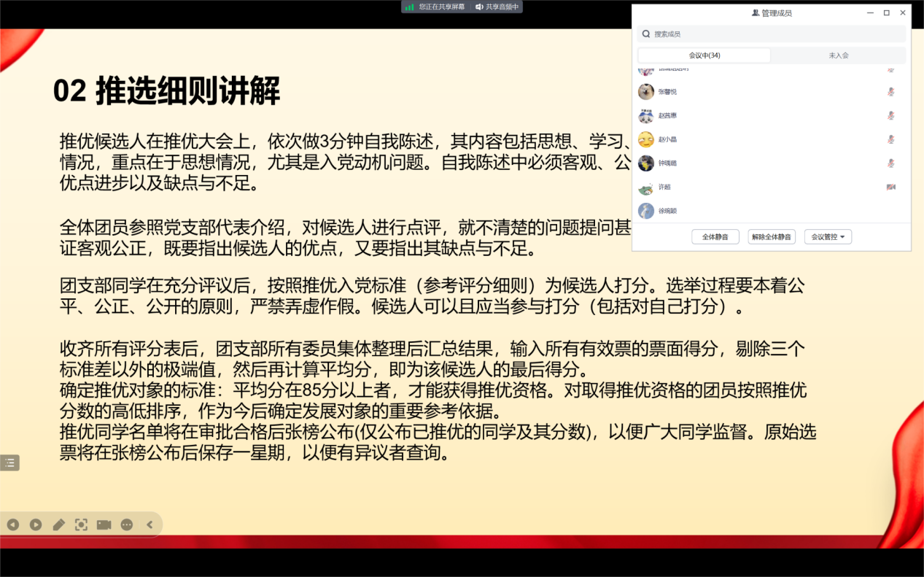Go to previous slide with the back arrow
This screenshot has width=924, height=577.
coord(13,524)
